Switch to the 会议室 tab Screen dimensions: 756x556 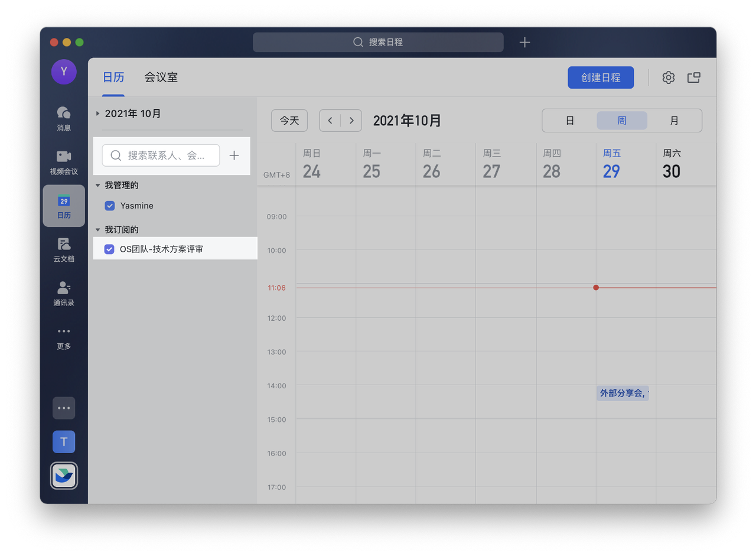[161, 77]
